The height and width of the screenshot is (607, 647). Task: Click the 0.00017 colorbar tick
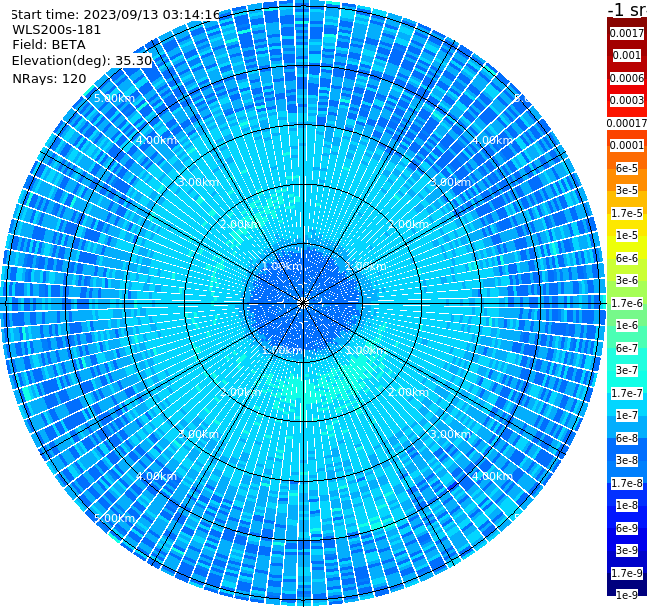627,123
